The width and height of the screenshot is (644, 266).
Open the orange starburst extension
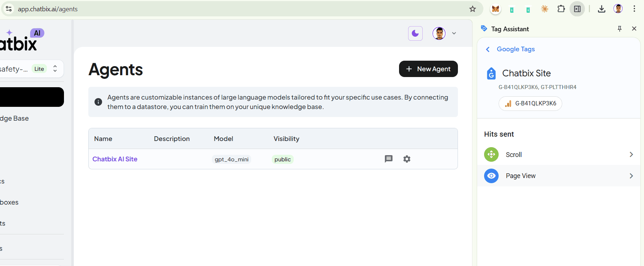pos(544,9)
